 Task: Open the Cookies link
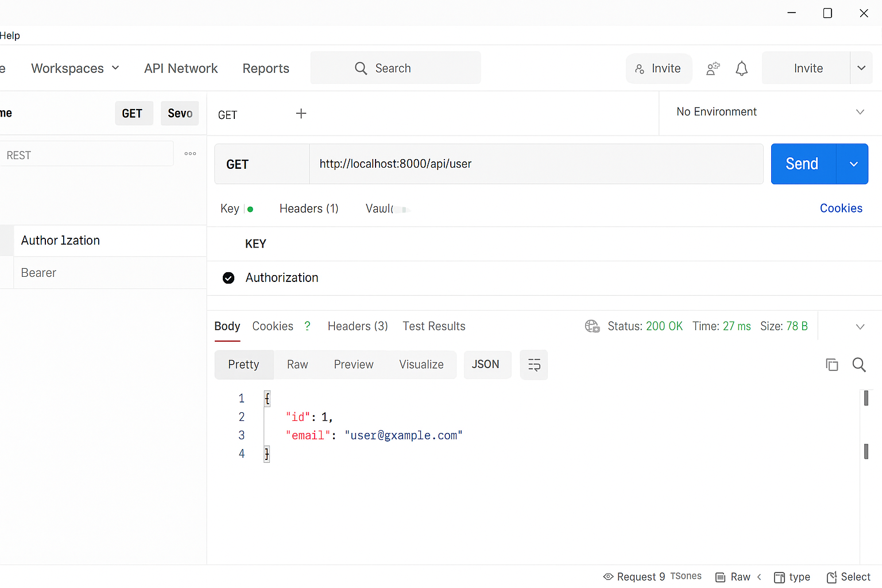pos(841,208)
